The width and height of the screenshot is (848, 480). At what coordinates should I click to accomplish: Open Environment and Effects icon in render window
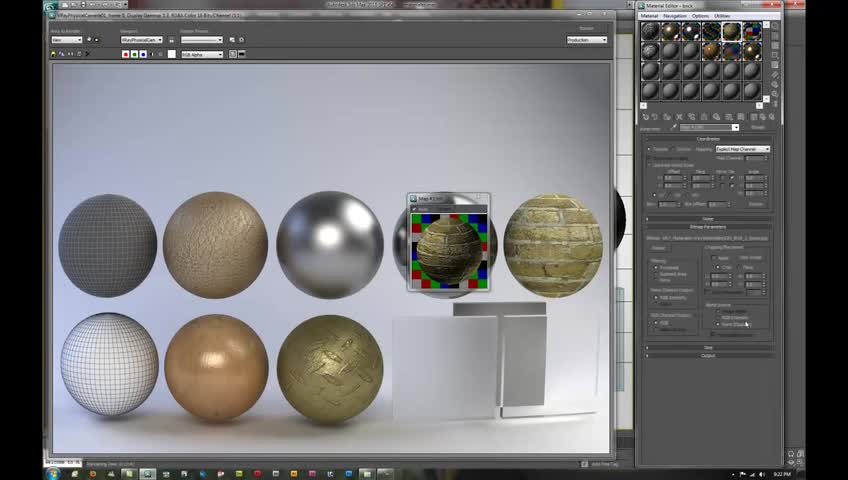pyautogui.click(x=241, y=40)
